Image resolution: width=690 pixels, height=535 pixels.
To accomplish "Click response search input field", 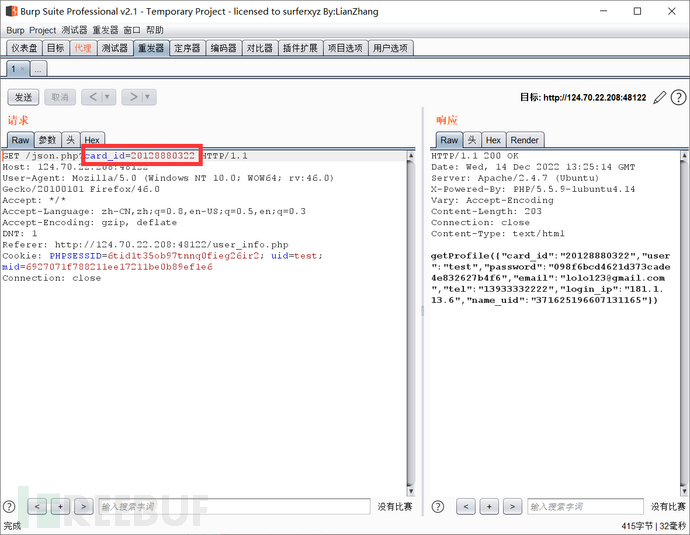I will coord(585,506).
